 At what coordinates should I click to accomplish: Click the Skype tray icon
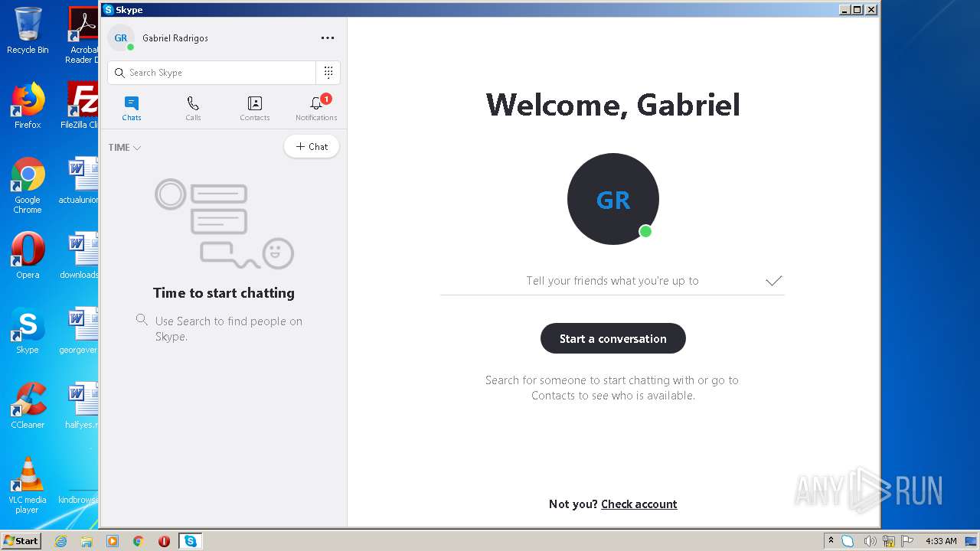tap(848, 541)
